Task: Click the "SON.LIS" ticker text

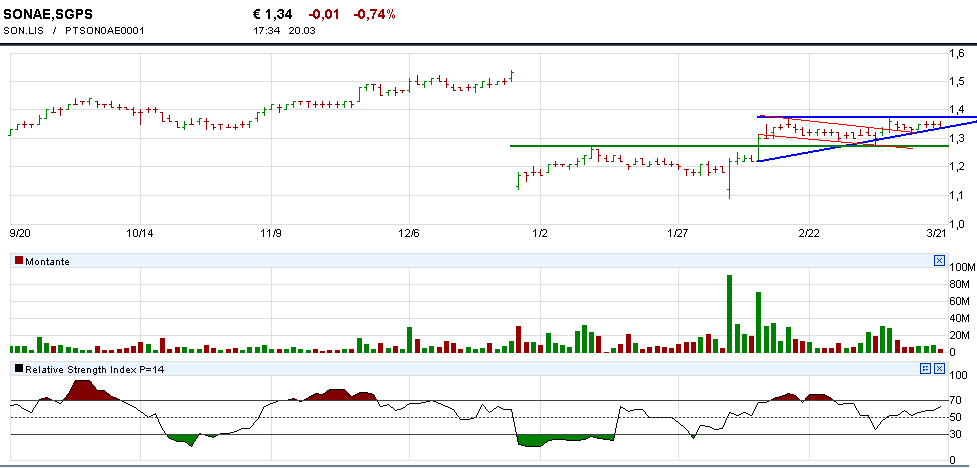Action: point(24,30)
